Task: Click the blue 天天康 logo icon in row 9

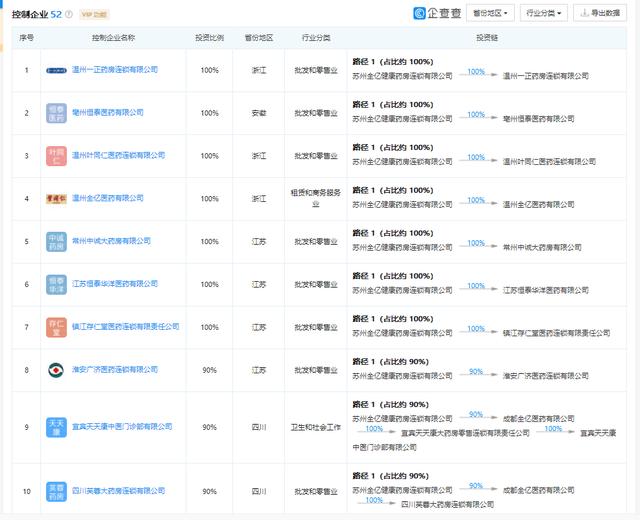Action: pyautogui.click(x=56, y=427)
